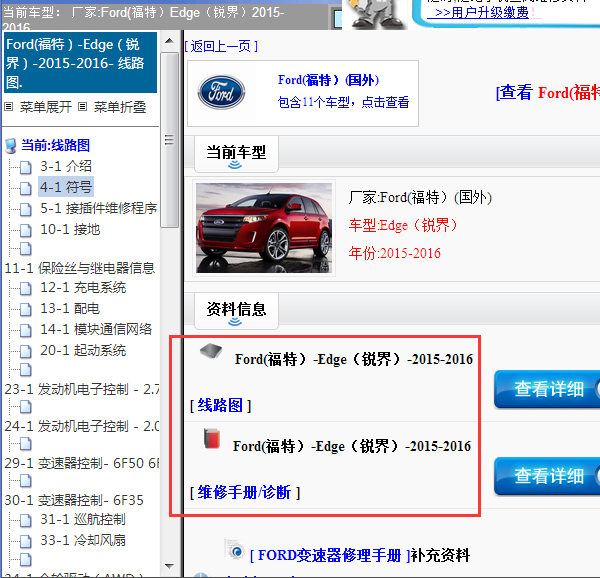Click the Ford oval logo
Image resolution: width=600 pixels, height=578 pixels.
pos(222,92)
